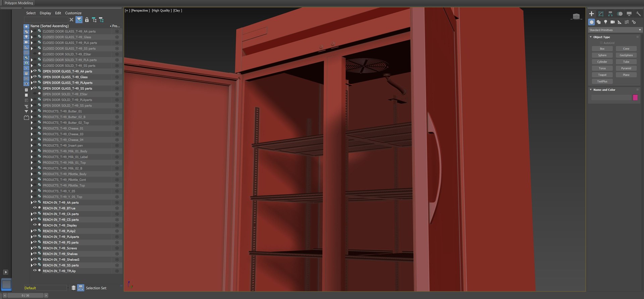Expand REACH-IN_T-49_AA parts group
The width and height of the screenshot is (644, 299).
pyautogui.click(x=32, y=203)
